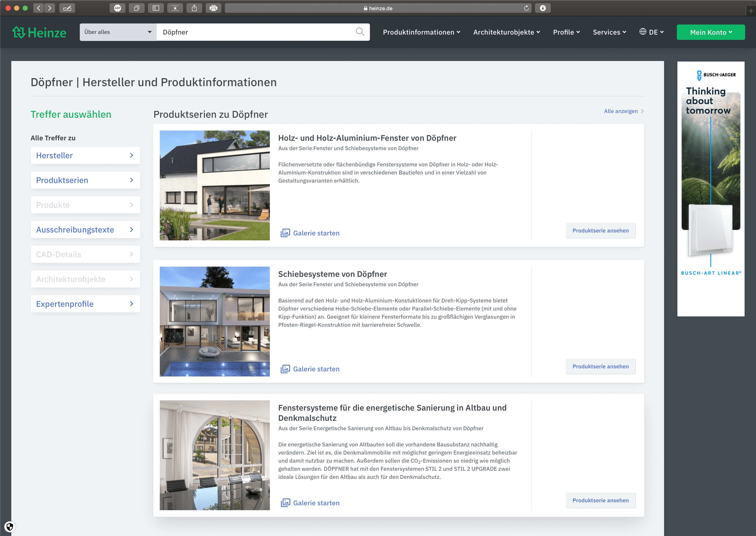Open the Mein Konto dropdown
This screenshot has width=756, height=536.
(x=710, y=32)
